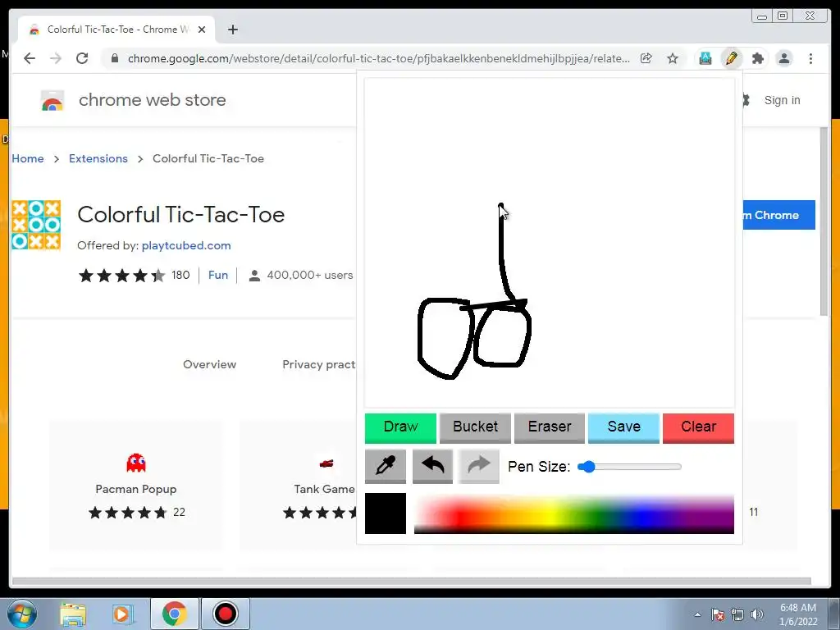The width and height of the screenshot is (840, 630).
Task: Click the Chrome Web Store logo
Action: click(x=52, y=100)
